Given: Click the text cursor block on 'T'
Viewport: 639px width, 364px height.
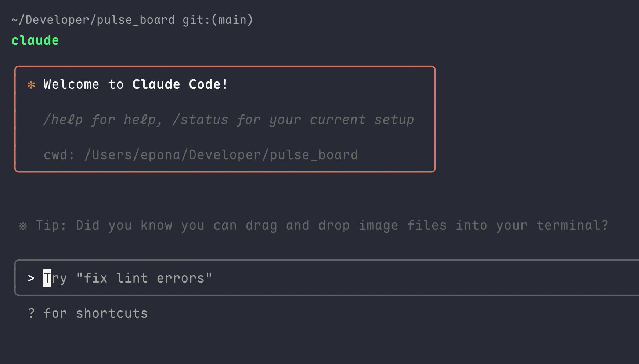Looking at the screenshot, I should [x=47, y=278].
